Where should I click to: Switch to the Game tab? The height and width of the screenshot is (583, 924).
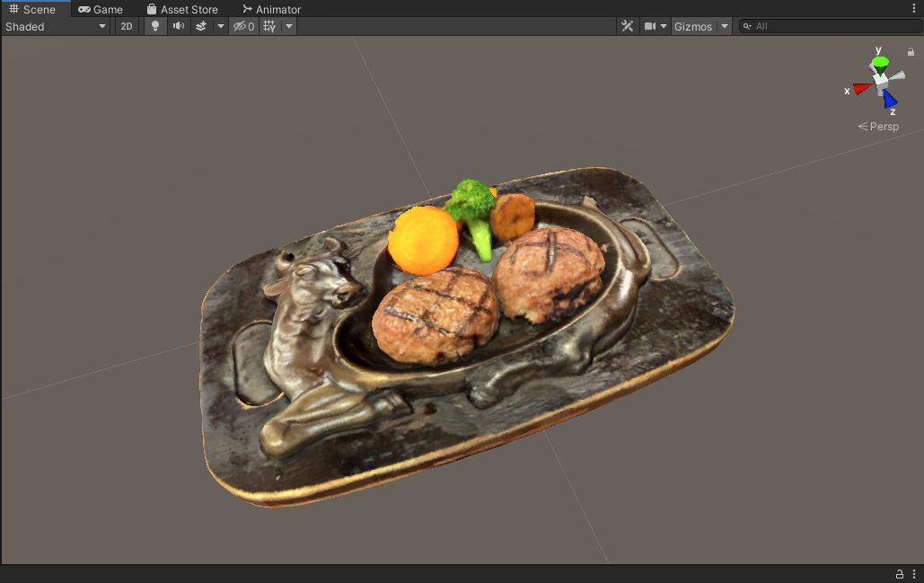101,9
